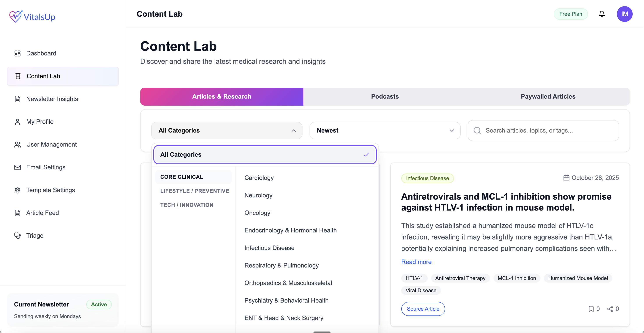The image size is (644, 333).
Task: Toggle the newsletter Active status badge
Action: (x=99, y=304)
